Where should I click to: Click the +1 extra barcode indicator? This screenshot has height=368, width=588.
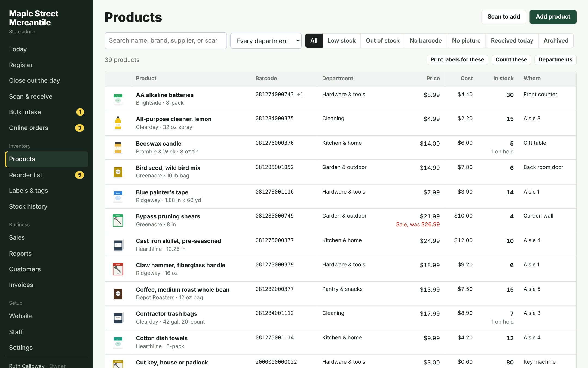coord(300,94)
